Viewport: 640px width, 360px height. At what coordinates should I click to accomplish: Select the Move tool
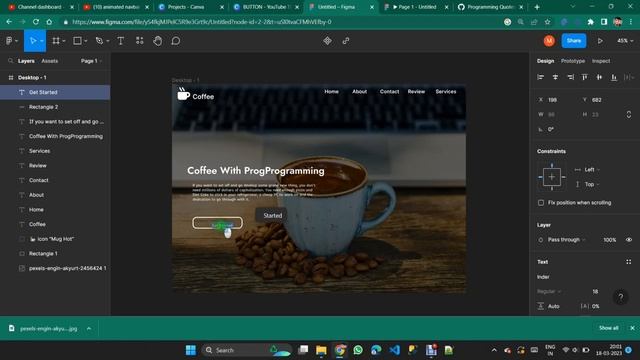pyautogui.click(x=33, y=41)
